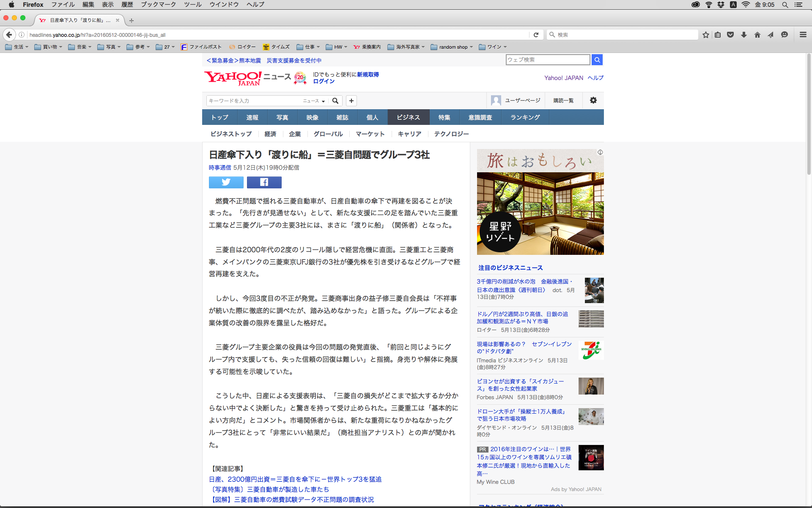This screenshot has width=812, height=508.
Task: Click the Firefox downloads arrow icon
Action: point(743,35)
